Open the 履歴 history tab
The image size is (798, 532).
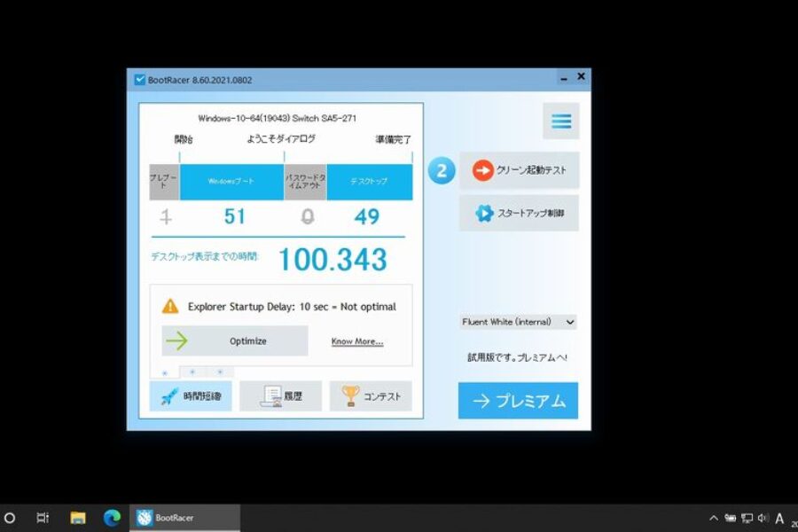pyautogui.click(x=280, y=395)
